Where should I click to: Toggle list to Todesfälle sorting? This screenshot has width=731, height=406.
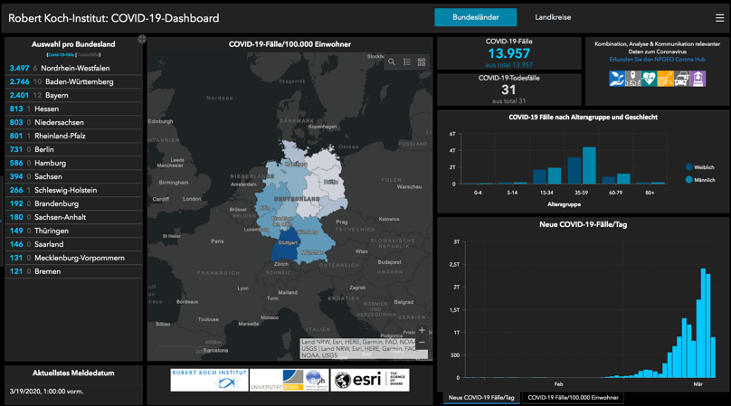pos(88,55)
